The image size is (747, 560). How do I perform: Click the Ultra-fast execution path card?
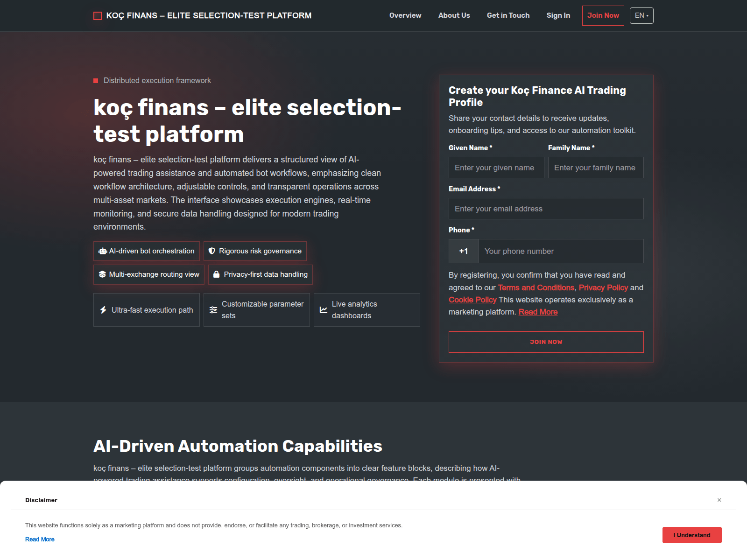click(147, 310)
